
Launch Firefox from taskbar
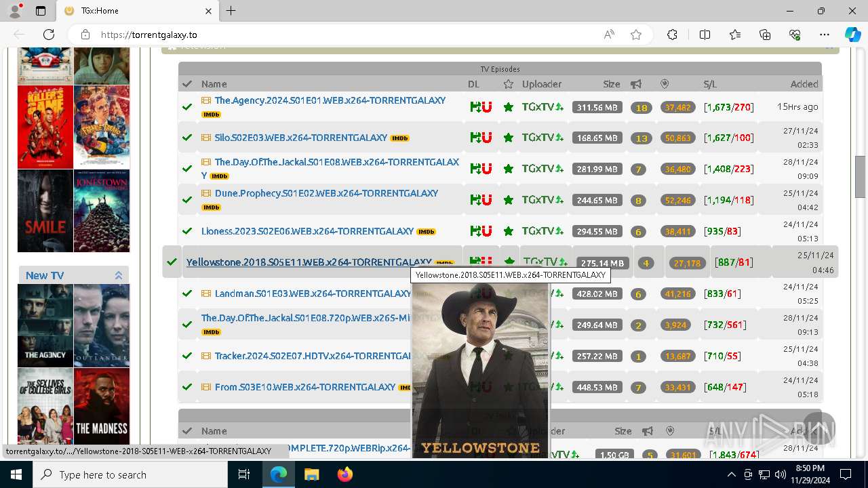[345, 474]
